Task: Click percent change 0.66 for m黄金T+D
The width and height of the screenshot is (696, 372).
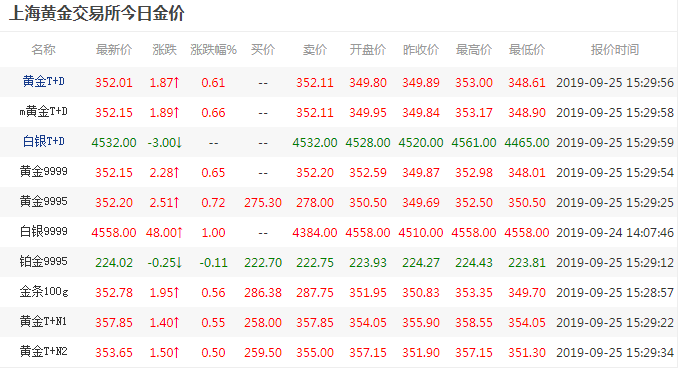Action: click(214, 113)
